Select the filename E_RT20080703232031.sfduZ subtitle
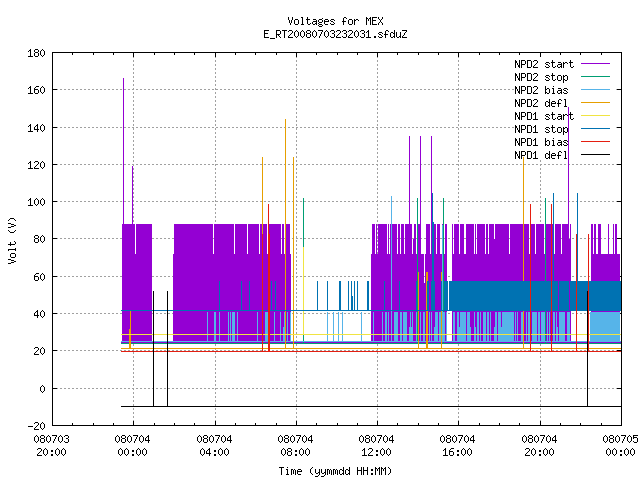The width and height of the screenshot is (640, 480). (335, 34)
